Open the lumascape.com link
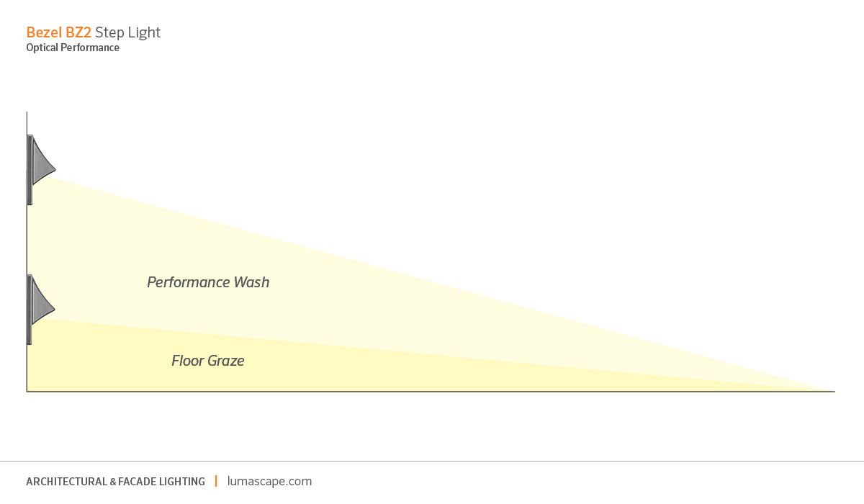This screenshot has width=864, height=504. (269, 481)
